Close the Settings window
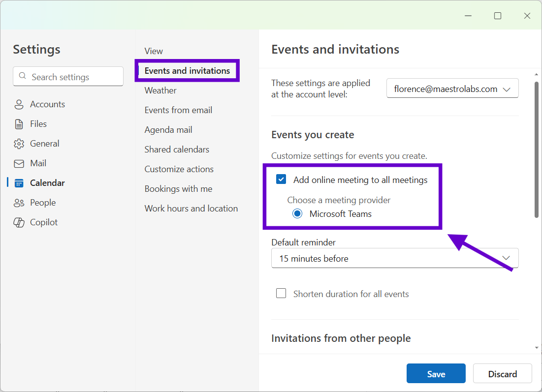 [x=527, y=16]
